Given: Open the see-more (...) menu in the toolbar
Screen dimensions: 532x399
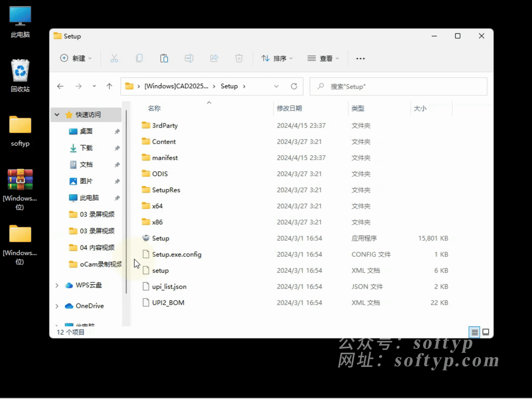Looking at the screenshot, I should pos(360,58).
